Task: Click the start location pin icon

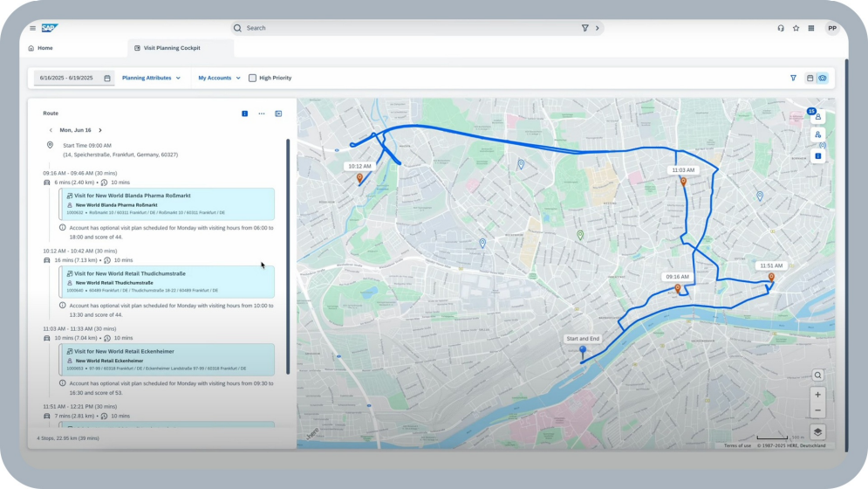Action: tap(50, 145)
